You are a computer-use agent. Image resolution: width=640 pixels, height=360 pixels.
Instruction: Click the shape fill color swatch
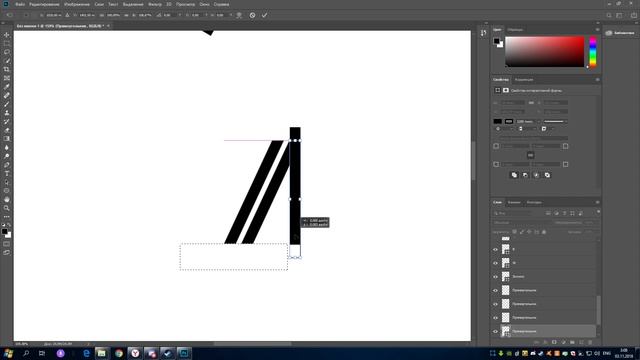[x=498, y=122]
